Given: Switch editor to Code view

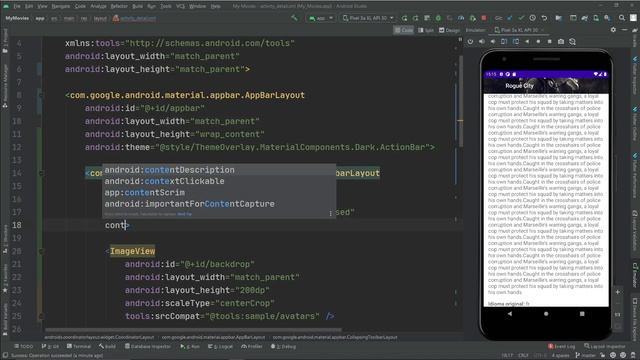Looking at the screenshot, I should [x=403, y=30].
